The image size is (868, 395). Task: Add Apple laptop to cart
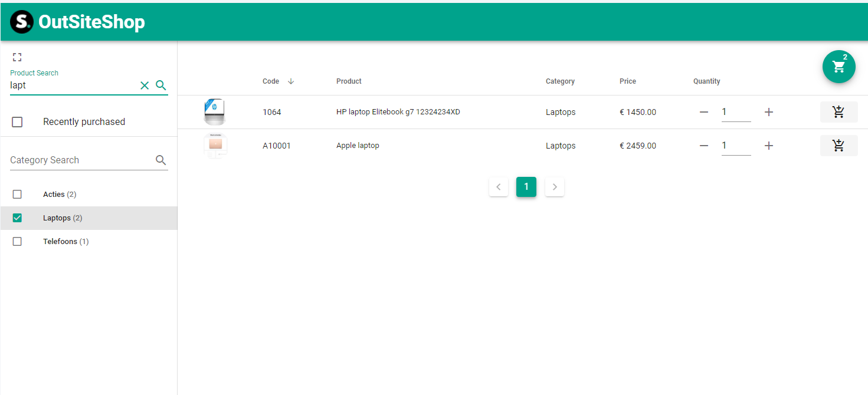pos(838,146)
